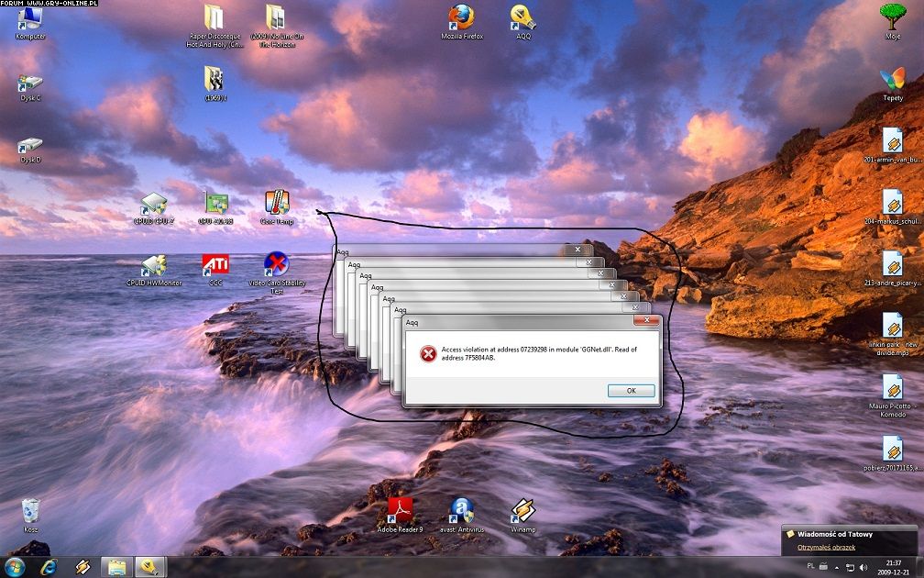Screen dimensions: 924x578
Task: Open the ATI CCC shortcut
Action: (215, 266)
